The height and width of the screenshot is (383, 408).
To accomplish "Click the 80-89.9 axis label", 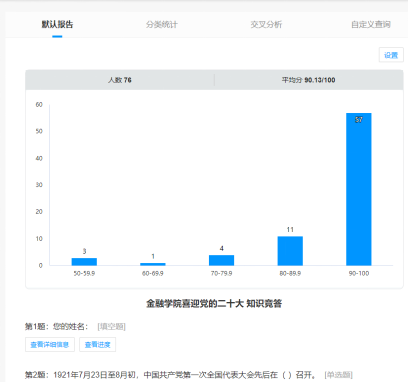I will point(290,273).
